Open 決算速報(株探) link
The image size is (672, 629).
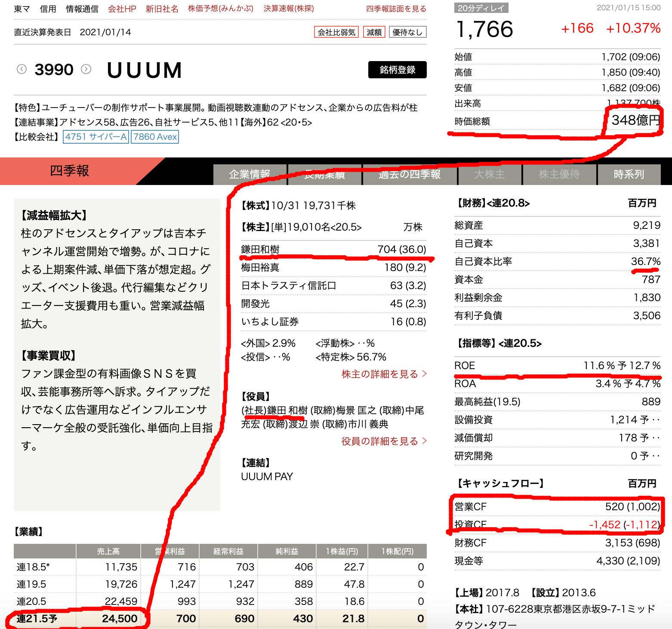click(289, 9)
